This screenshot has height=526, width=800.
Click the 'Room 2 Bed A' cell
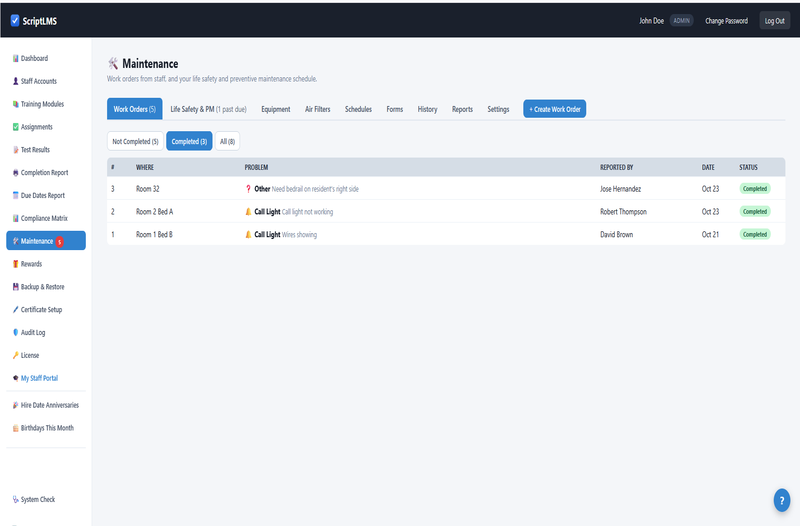[154, 212]
